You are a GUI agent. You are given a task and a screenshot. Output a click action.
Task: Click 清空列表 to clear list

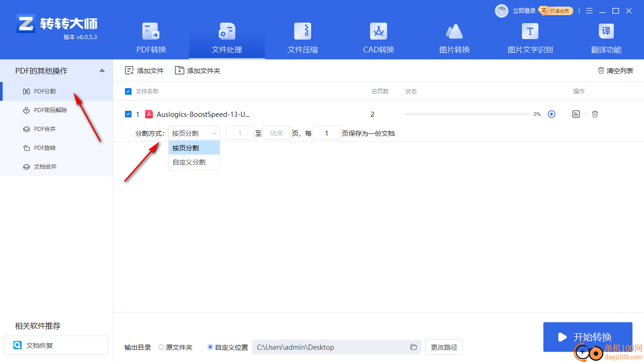(615, 71)
